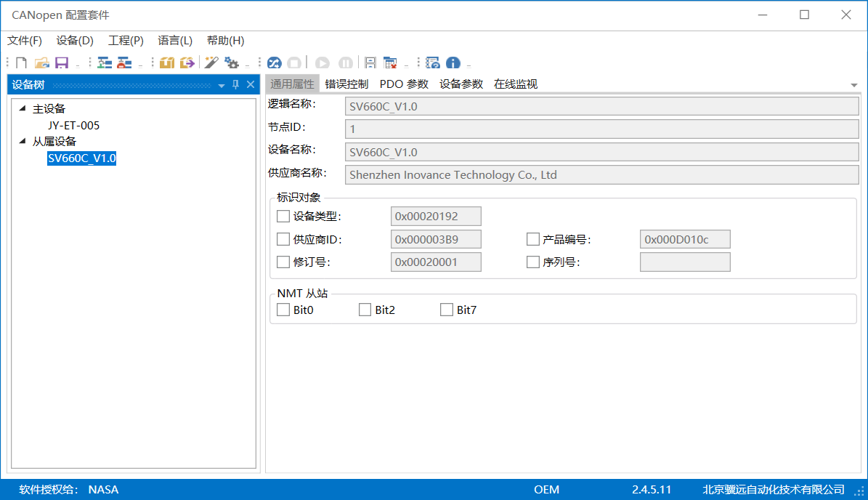Open the 工程(P) menu
The image size is (868, 500).
pyautogui.click(x=126, y=41)
